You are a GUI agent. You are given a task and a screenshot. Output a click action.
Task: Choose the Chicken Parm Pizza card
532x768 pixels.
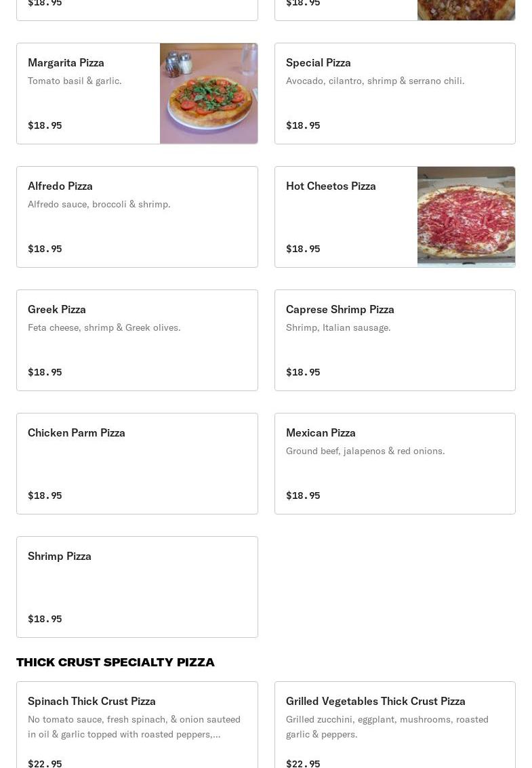137,464
